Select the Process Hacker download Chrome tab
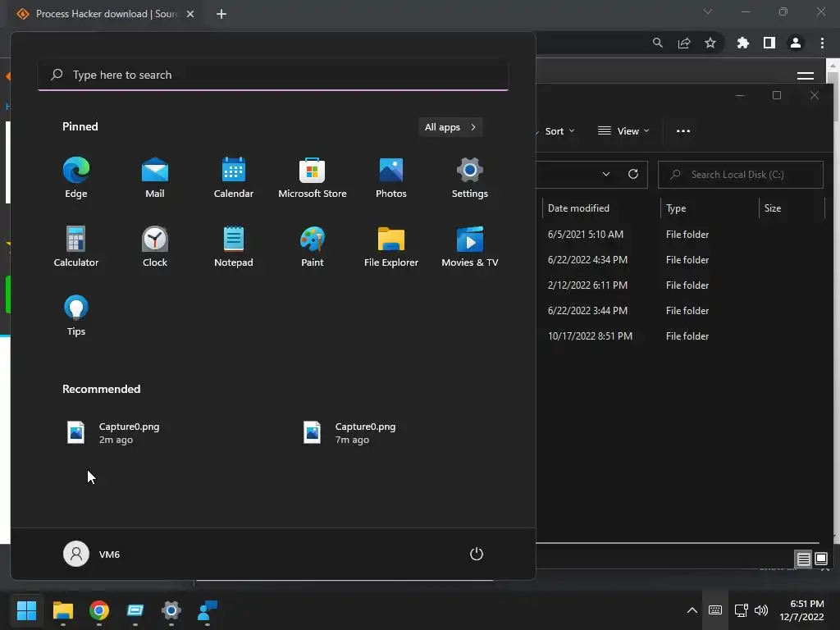 point(106,14)
